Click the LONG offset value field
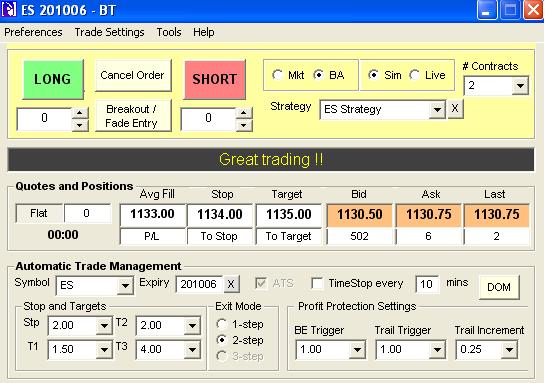The image size is (545, 383). click(x=44, y=119)
